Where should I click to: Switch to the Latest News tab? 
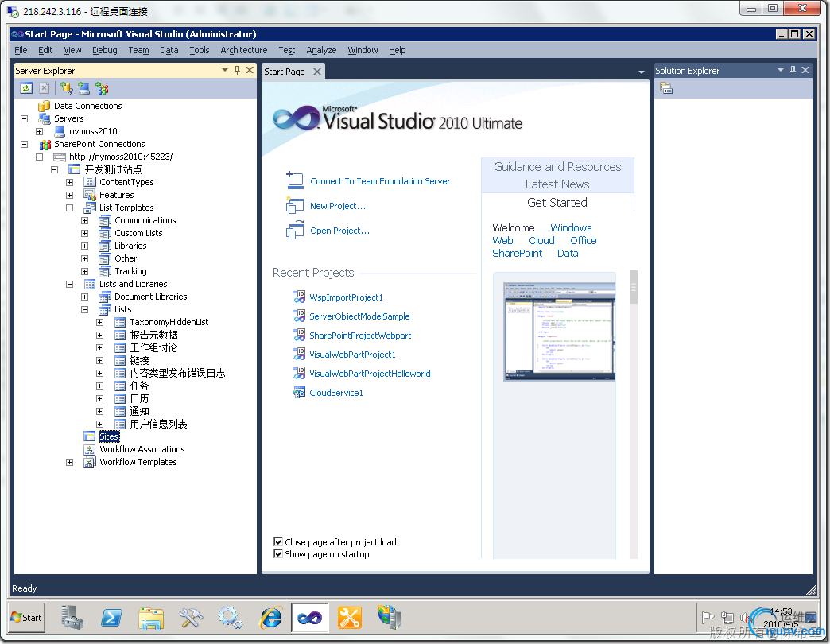[x=557, y=184]
